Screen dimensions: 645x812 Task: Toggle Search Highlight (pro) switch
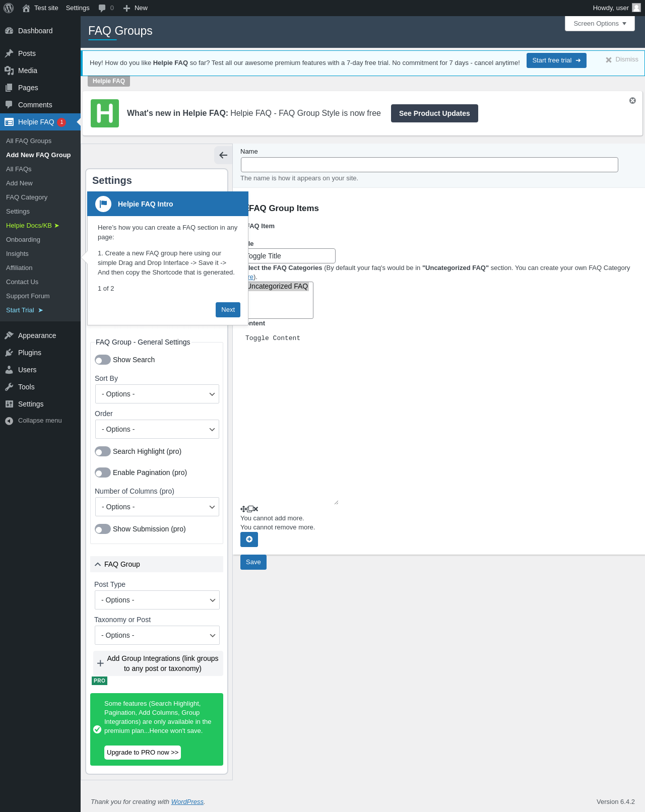click(x=103, y=451)
